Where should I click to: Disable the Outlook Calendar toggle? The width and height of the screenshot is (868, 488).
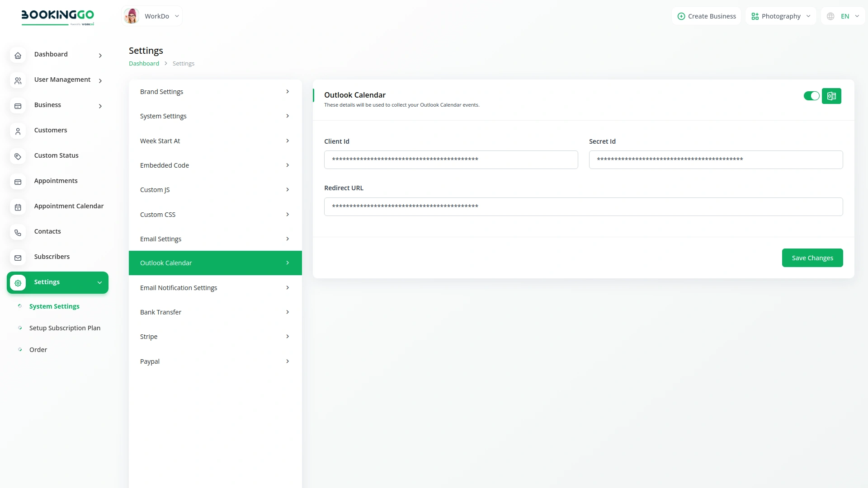pyautogui.click(x=811, y=96)
